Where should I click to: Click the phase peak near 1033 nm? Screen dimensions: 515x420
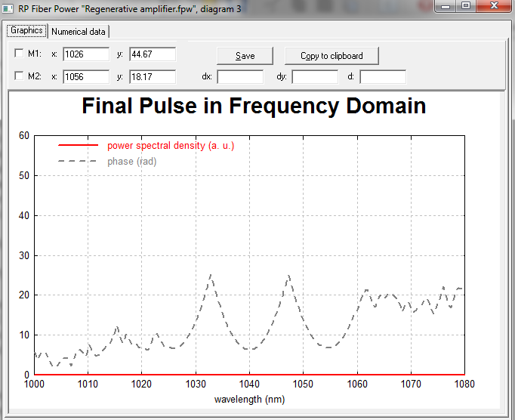pos(210,276)
